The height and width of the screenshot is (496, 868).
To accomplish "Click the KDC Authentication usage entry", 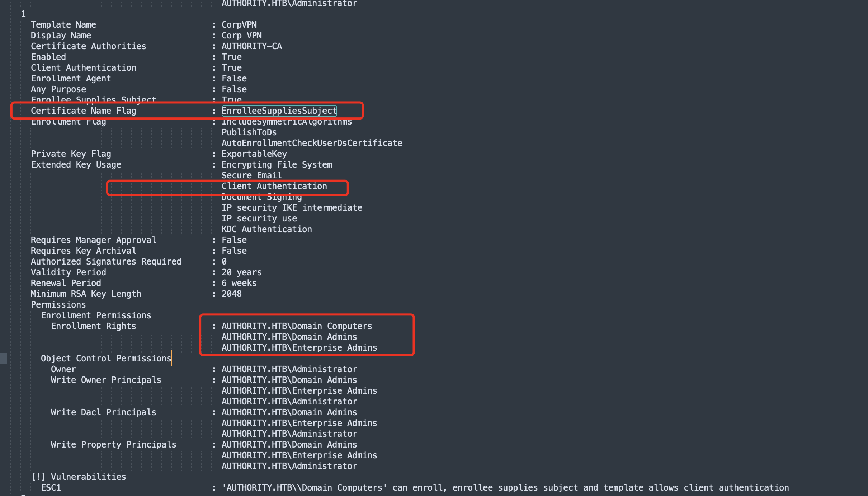I will coord(266,229).
